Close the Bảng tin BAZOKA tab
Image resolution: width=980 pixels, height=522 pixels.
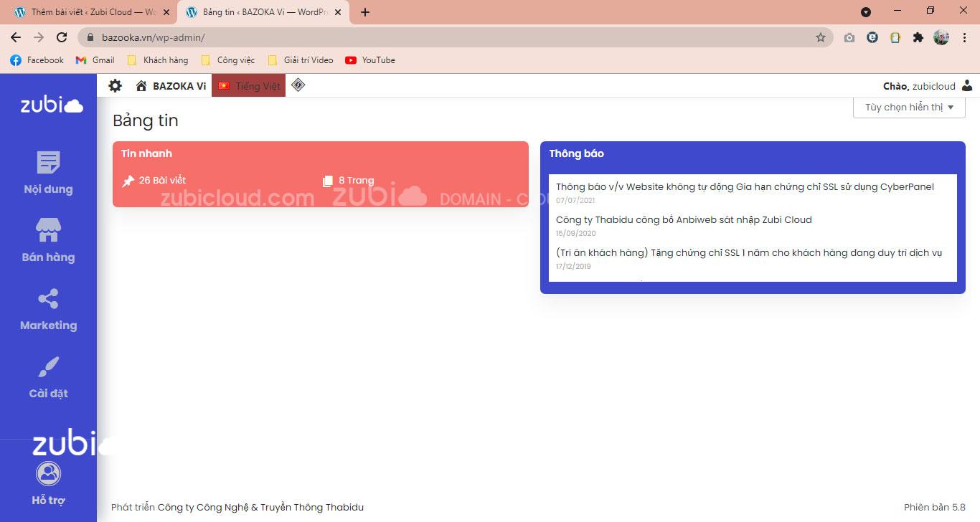(x=338, y=12)
